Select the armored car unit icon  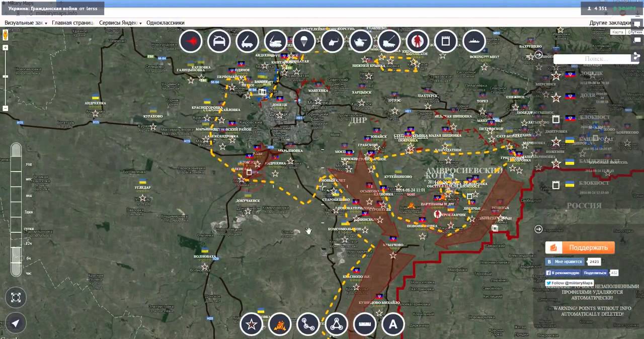219,42
